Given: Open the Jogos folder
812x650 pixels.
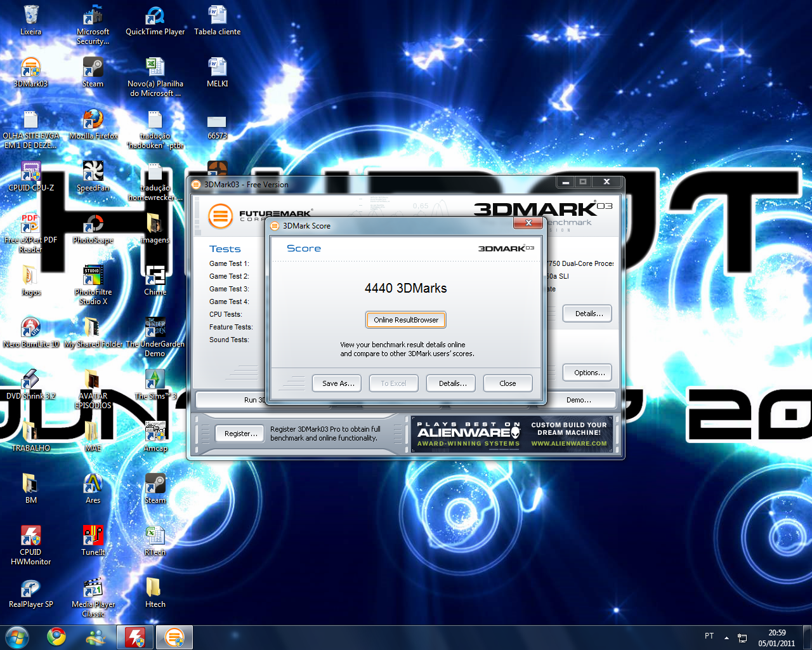Looking at the screenshot, I should click(30, 281).
